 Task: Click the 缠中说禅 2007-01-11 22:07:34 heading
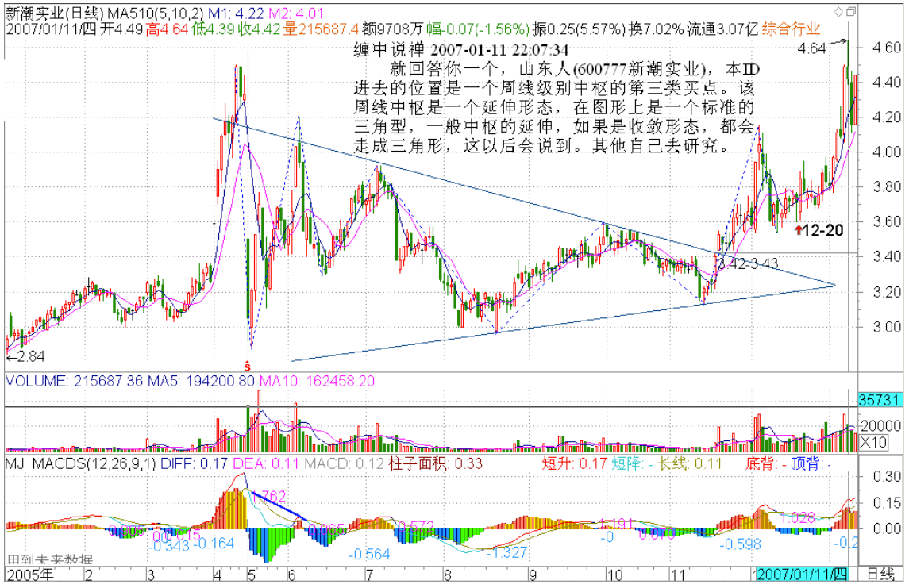click(x=461, y=51)
